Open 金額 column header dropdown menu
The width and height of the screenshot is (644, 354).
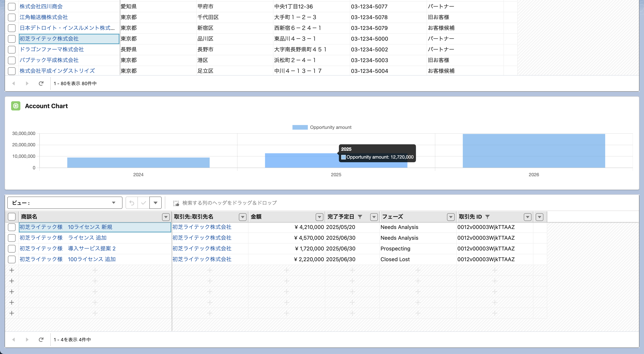pyautogui.click(x=319, y=217)
